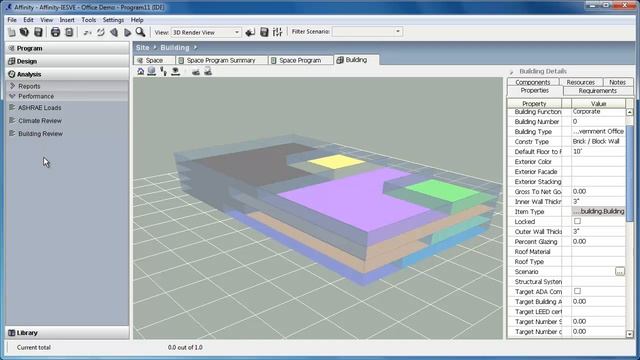Click the last render toolbar icon
The height and width of the screenshot is (360, 640).
[x=208, y=72]
